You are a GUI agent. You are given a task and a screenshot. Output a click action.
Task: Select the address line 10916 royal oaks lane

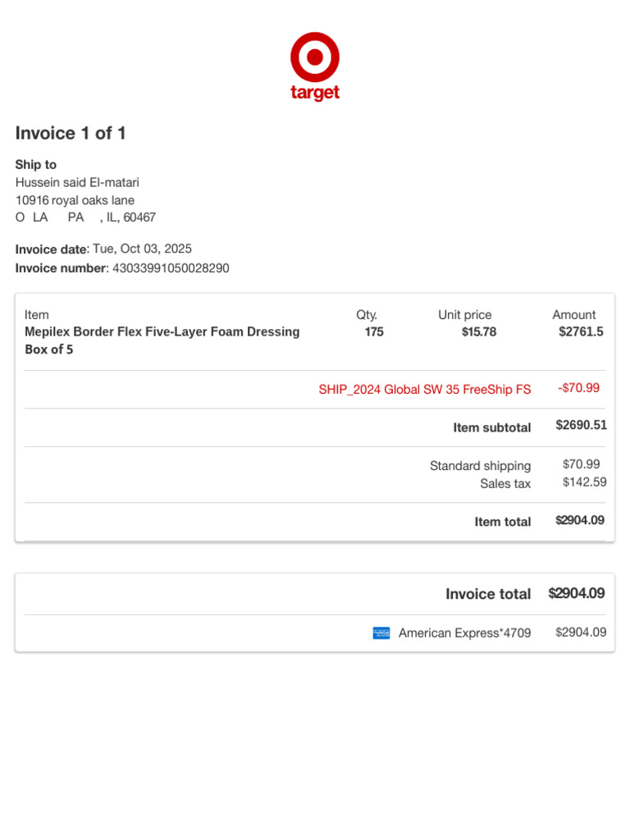click(x=75, y=200)
